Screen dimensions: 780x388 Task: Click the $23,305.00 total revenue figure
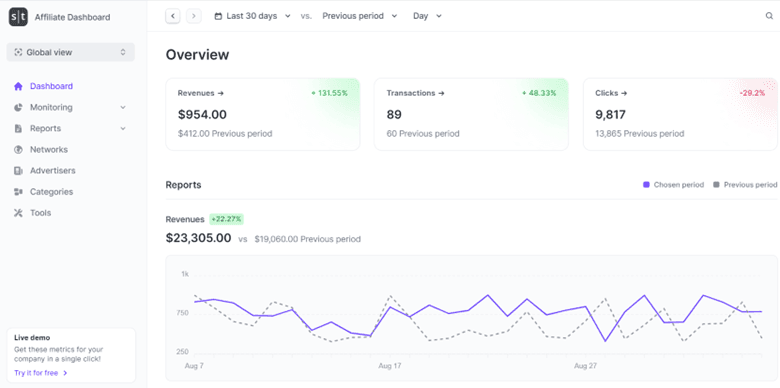(x=198, y=238)
